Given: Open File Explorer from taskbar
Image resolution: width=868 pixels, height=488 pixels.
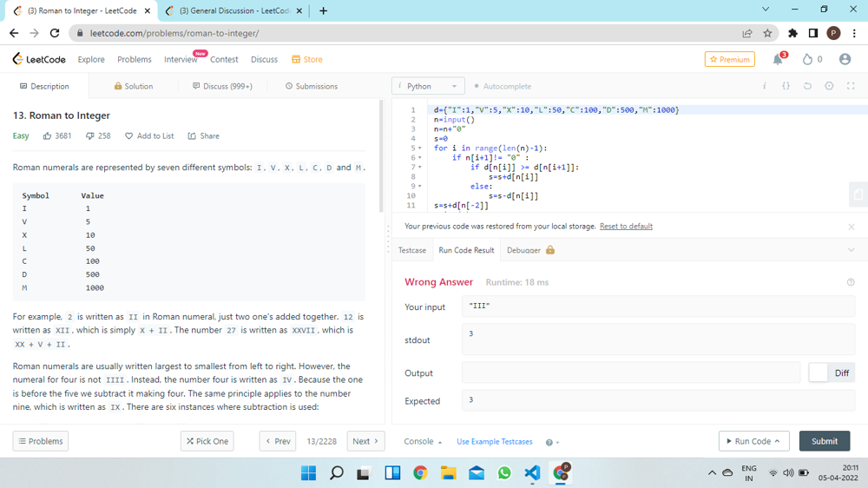Looking at the screenshot, I should tap(449, 472).
